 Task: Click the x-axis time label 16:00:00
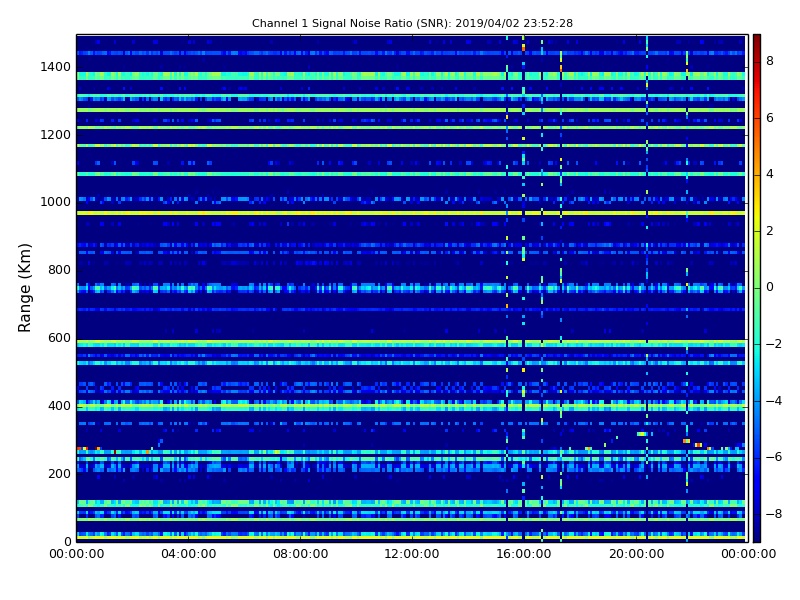point(524,554)
